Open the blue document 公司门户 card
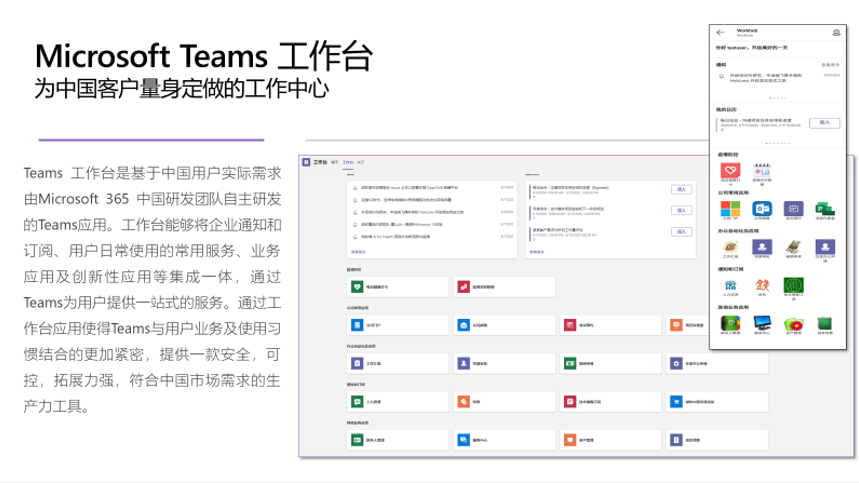The image size is (859, 483). [398, 325]
